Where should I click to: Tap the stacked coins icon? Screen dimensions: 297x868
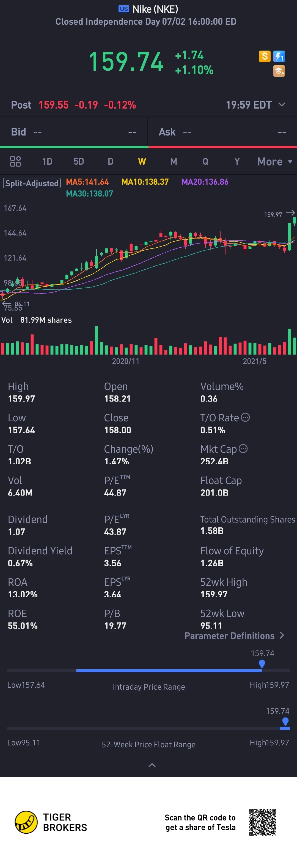point(279,71)
